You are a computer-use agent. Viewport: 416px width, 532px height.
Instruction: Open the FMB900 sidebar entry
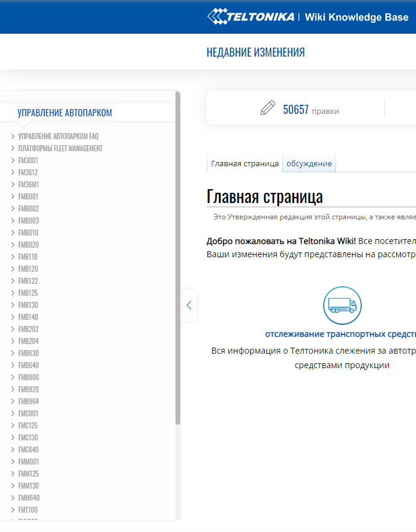[x=28, y=377]
